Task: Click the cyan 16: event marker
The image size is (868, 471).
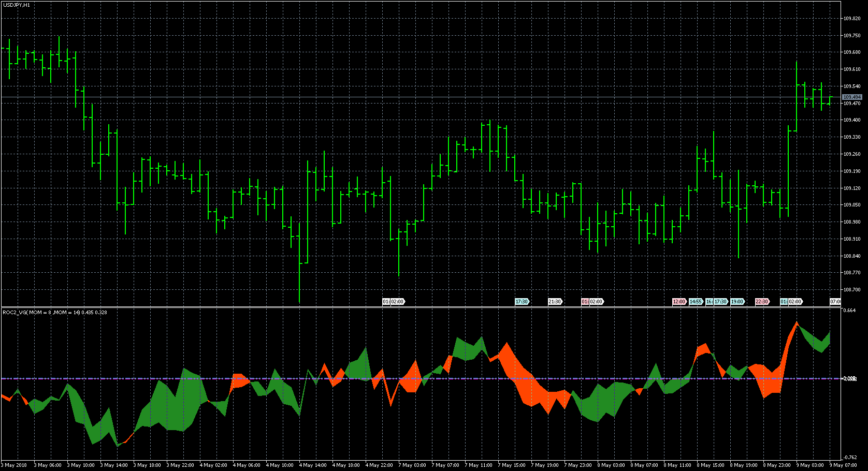Action: (709, 302)
